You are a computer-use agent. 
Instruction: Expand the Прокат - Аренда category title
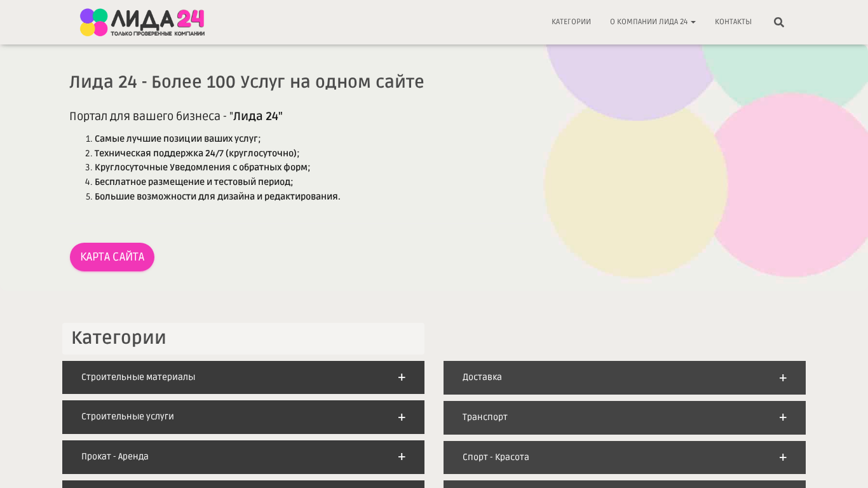point(114,457)
